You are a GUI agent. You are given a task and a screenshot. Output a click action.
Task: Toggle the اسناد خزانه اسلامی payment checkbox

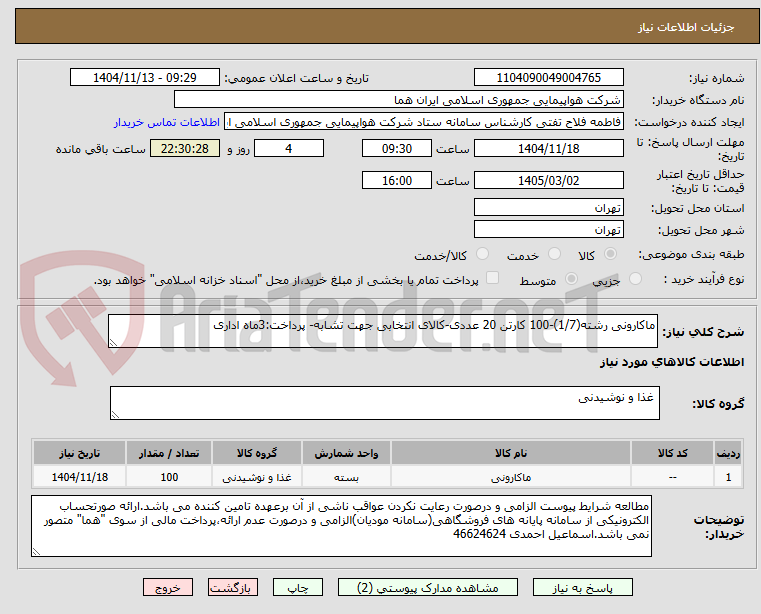pyautogui.click(x=492, y=278)
